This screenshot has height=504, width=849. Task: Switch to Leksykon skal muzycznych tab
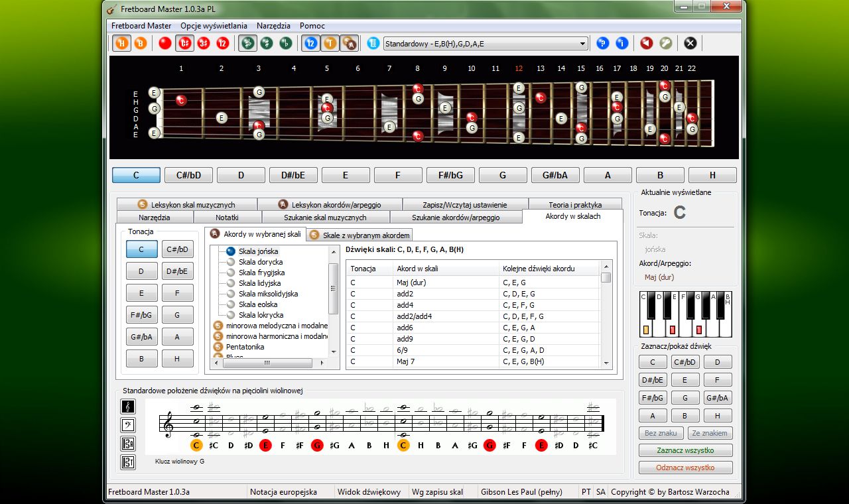point(186,204)
